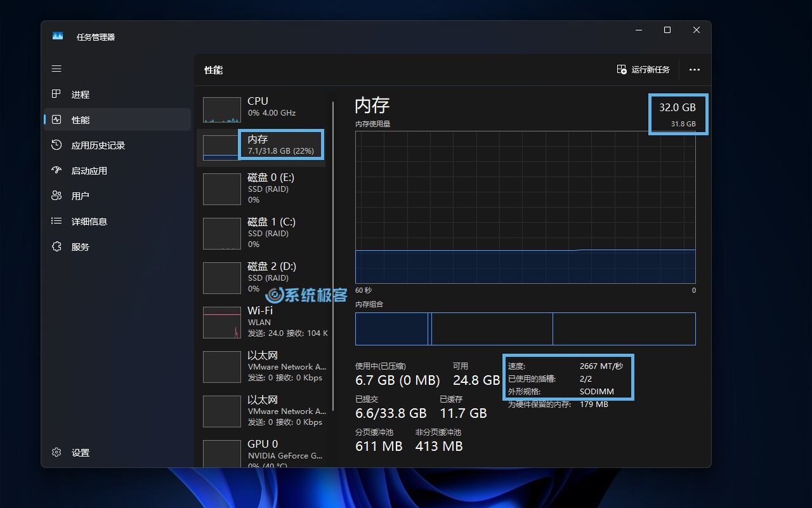Viewport: 812px width, 508px height.
Task: Select the Wi-Fi network item
Action: coord(261,322)
